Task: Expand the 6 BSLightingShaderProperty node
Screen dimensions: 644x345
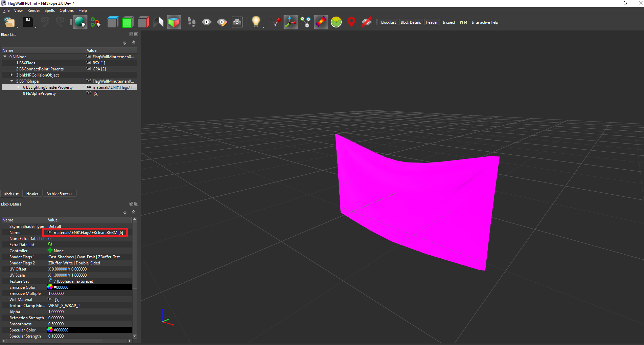Action: 19,87
